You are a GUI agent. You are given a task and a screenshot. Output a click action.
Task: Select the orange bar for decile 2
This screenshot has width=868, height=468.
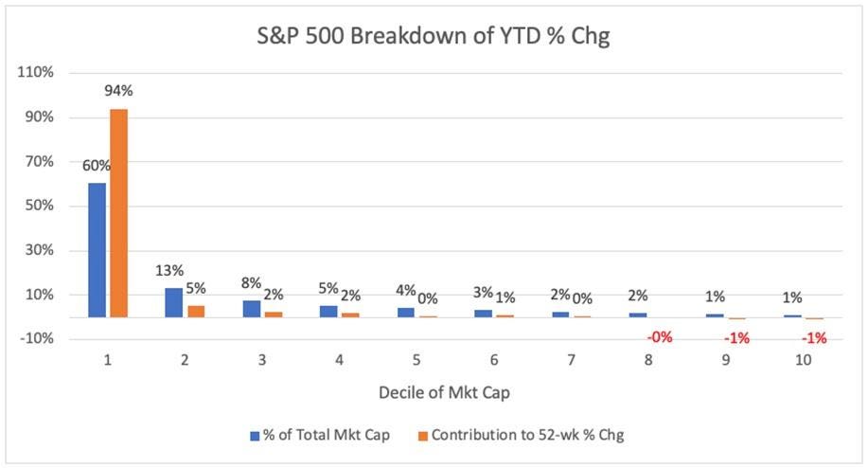pos(195,311)
